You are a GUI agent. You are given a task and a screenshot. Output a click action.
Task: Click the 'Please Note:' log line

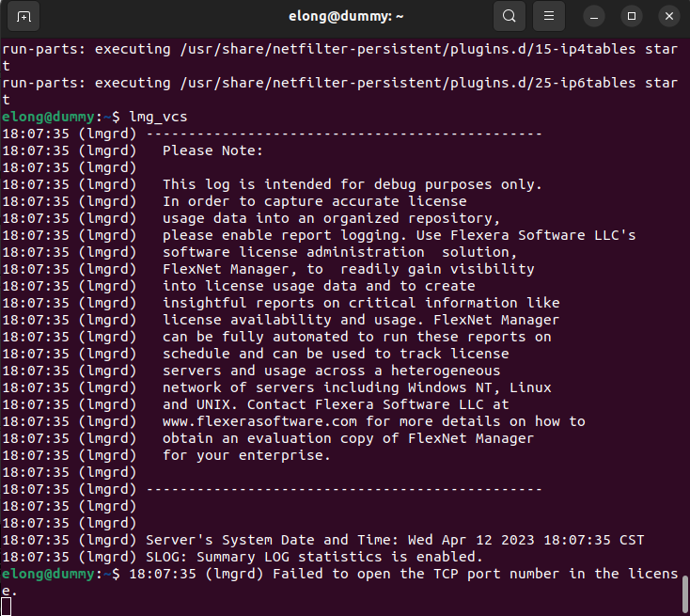pos(212,150)
